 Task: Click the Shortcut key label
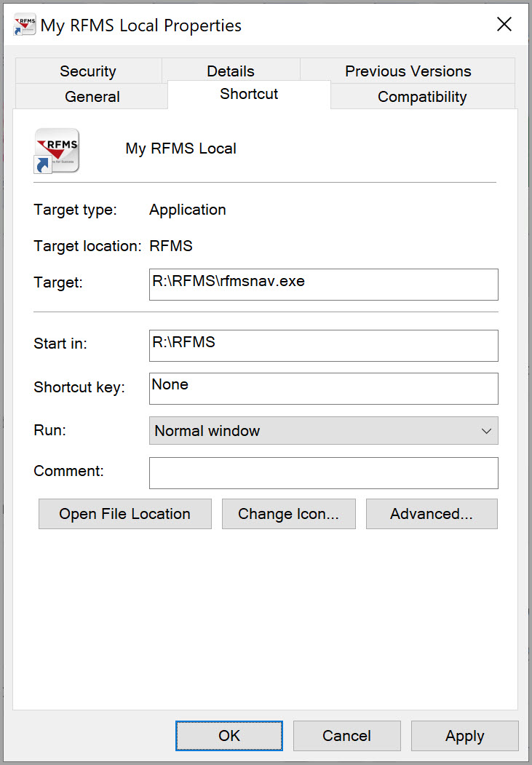[x=79, y=387]
